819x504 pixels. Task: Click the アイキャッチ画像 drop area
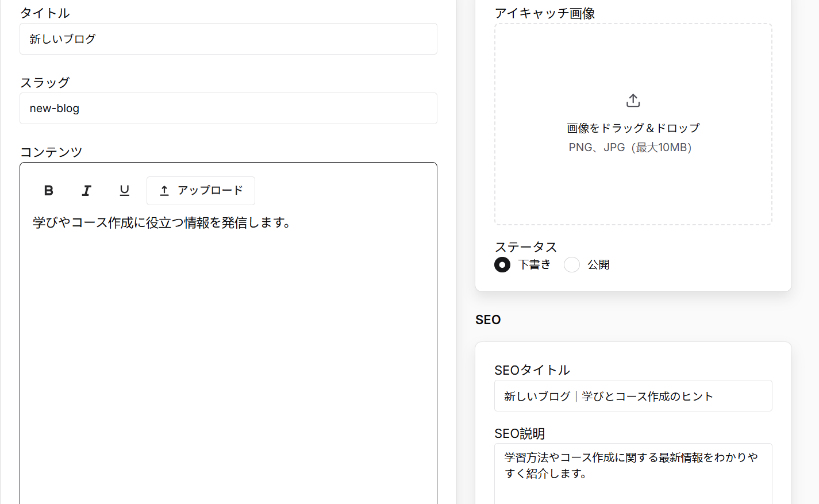[x=633, y=124]
